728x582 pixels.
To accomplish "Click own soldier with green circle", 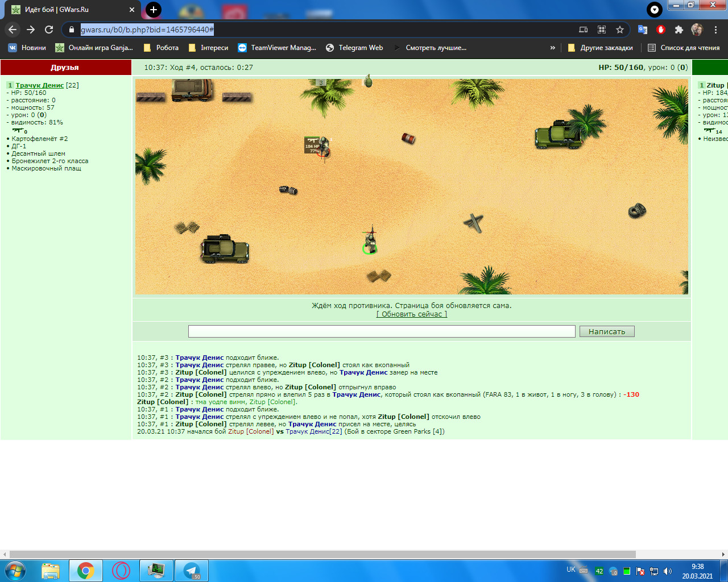I will click(x=370, y=242).
